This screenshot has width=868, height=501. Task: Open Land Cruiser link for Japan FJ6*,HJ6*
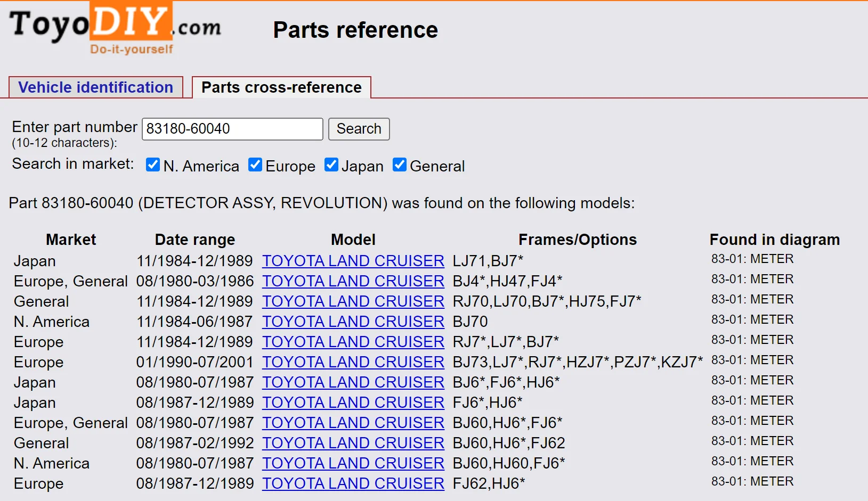(x=353, y=403)
